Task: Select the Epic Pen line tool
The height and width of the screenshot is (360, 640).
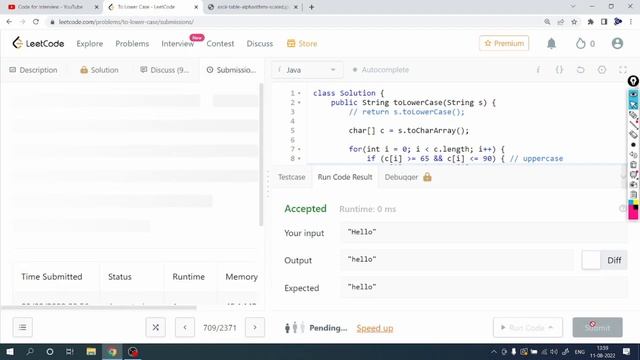Action: click(633, 124)
